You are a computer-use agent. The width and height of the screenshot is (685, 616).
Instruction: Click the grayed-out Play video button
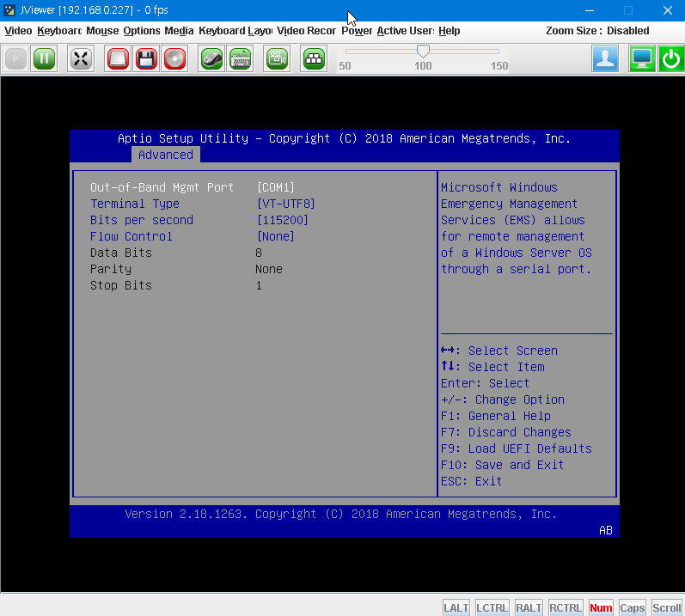pos(15,58)
